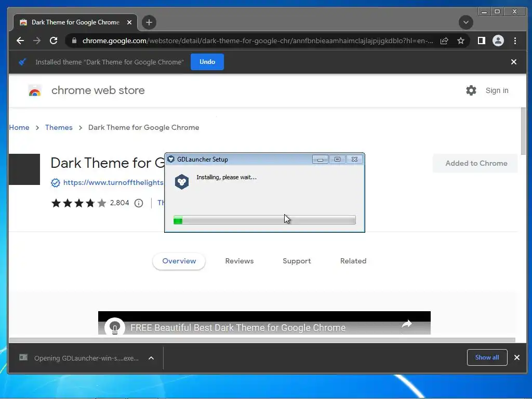Show rating info via the info icon

click(x=138, y=203)
